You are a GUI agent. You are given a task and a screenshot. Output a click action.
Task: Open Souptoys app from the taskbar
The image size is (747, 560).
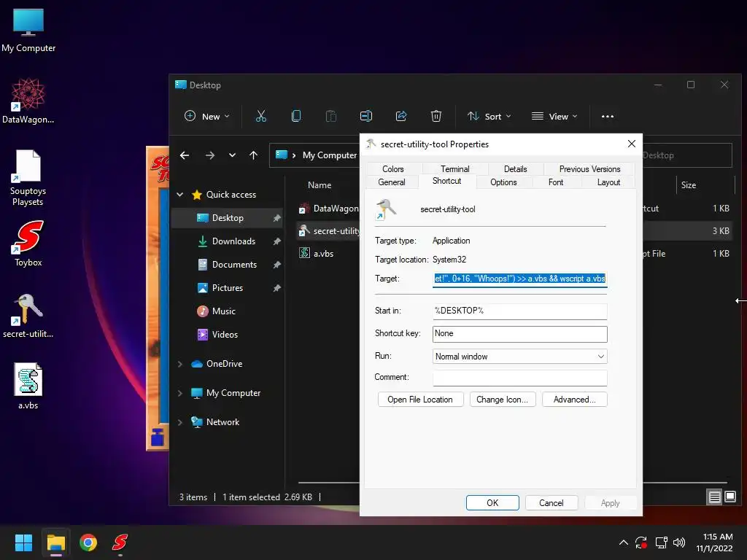point(120,542)
